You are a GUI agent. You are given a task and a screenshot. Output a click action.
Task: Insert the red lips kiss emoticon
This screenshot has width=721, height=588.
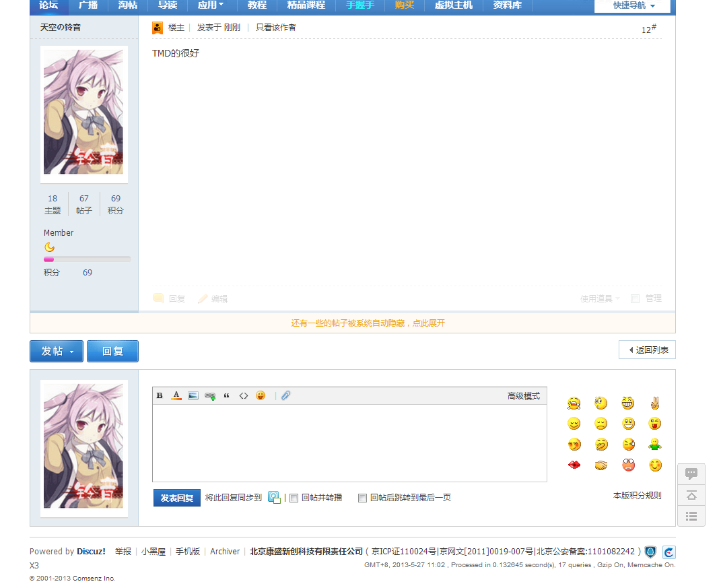[574, 465]
